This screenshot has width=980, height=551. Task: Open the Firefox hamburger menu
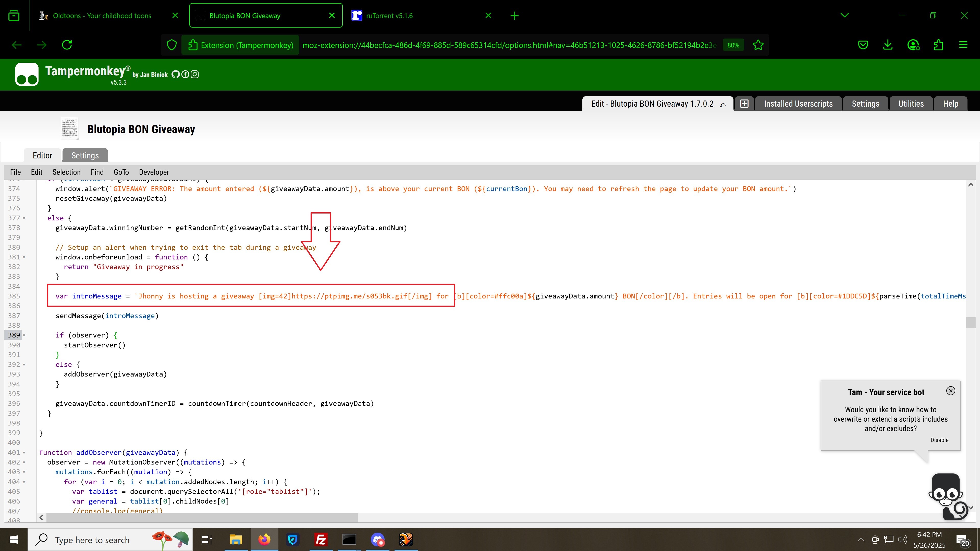click(963, 45)
